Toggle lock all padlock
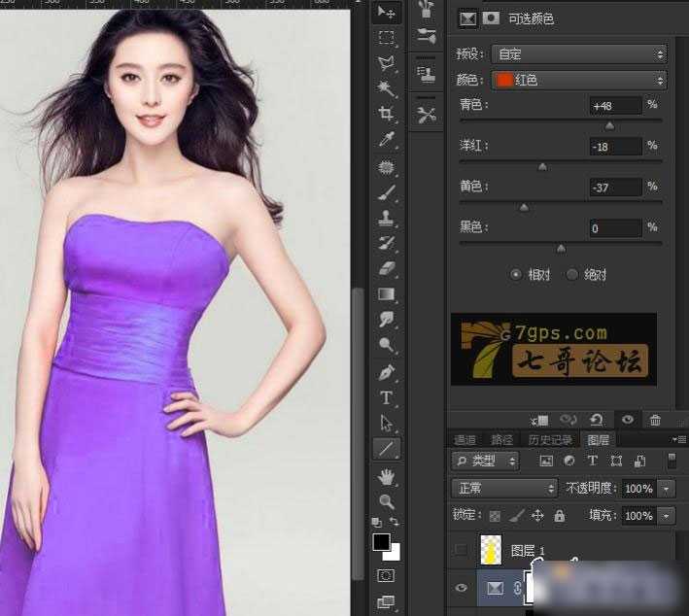The height and width of the screenshot is (616, 689). tap(560, 515)
